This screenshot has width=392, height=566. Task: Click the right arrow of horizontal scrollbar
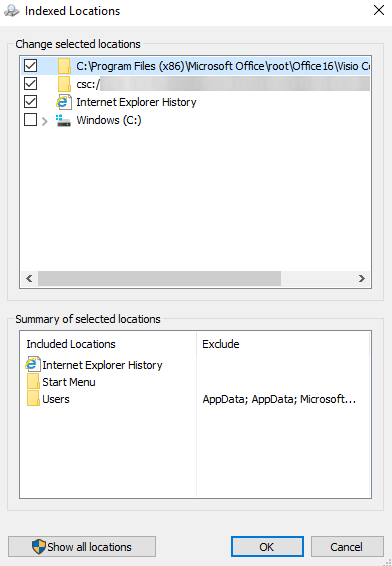pyautogui.click(x=362, y=278)
